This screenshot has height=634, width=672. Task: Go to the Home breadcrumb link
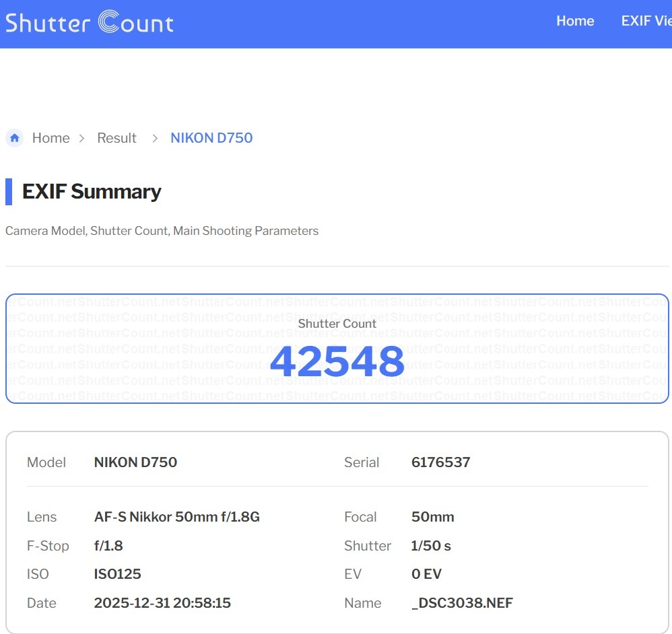point(51,138)
